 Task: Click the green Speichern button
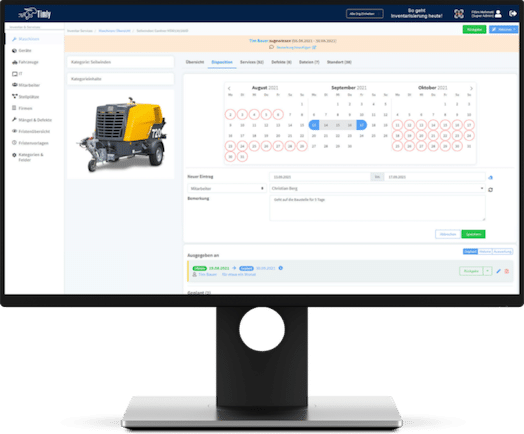click(473, 234)
